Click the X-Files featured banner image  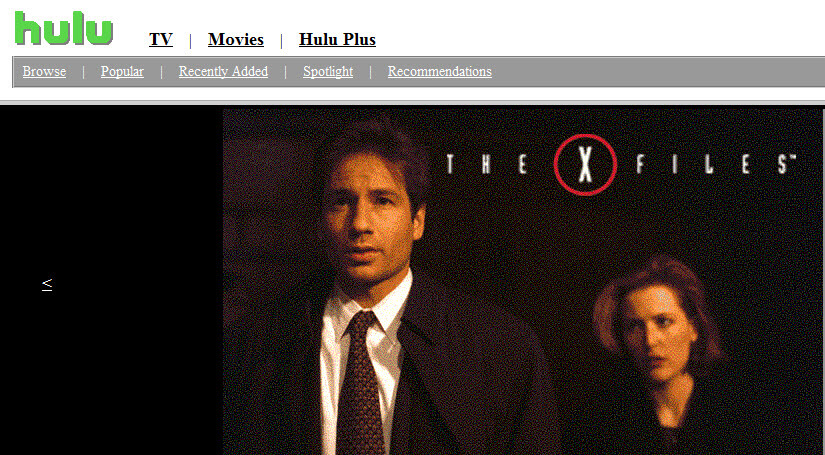(x=522, y=281)
